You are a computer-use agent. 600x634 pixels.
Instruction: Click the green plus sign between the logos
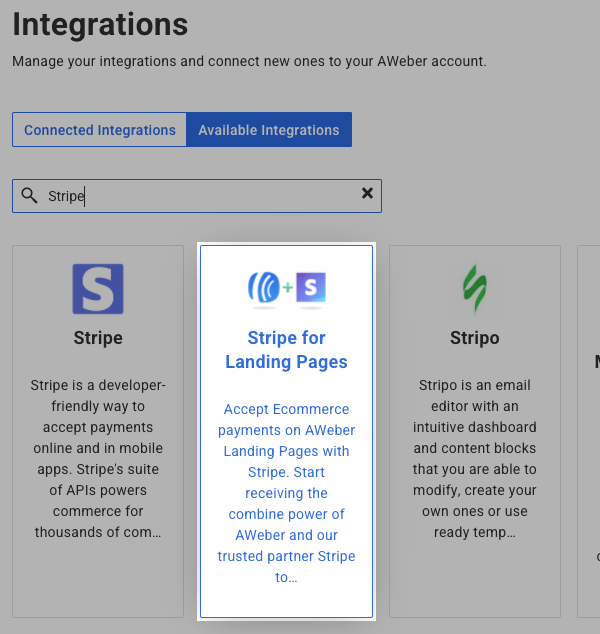(x=288, y=288)
